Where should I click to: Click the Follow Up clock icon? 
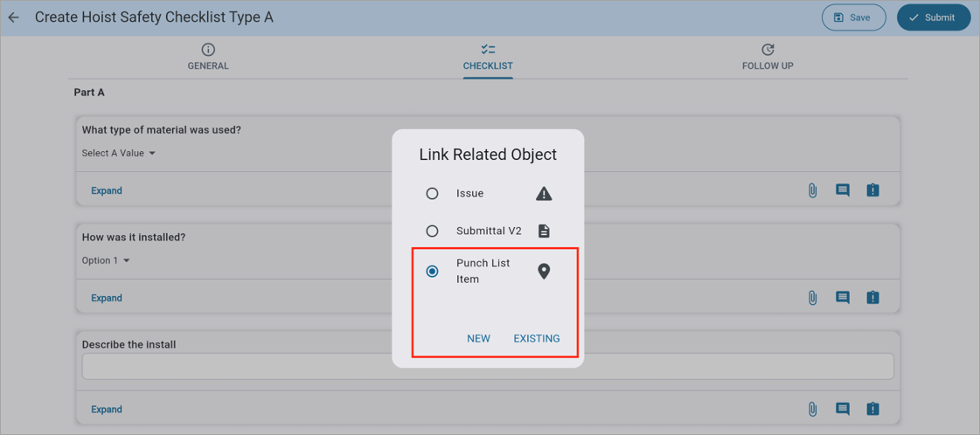[x=768, y=49]
